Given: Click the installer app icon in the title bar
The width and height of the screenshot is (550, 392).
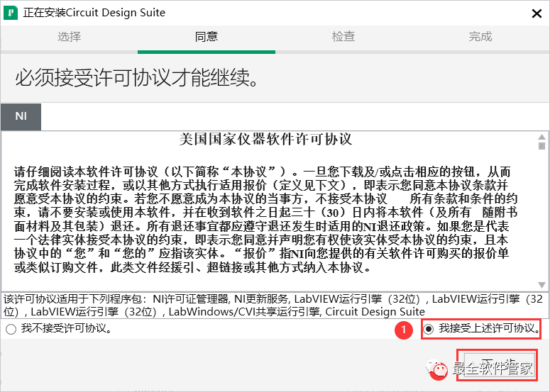Looking at the screenshot, I should click(11, 13).
